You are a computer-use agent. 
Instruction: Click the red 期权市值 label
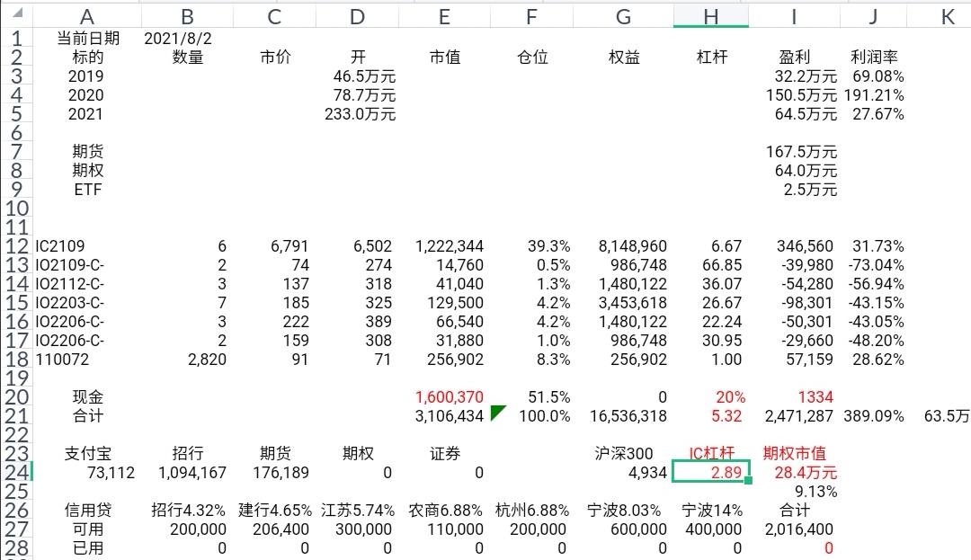pos(795,454)
